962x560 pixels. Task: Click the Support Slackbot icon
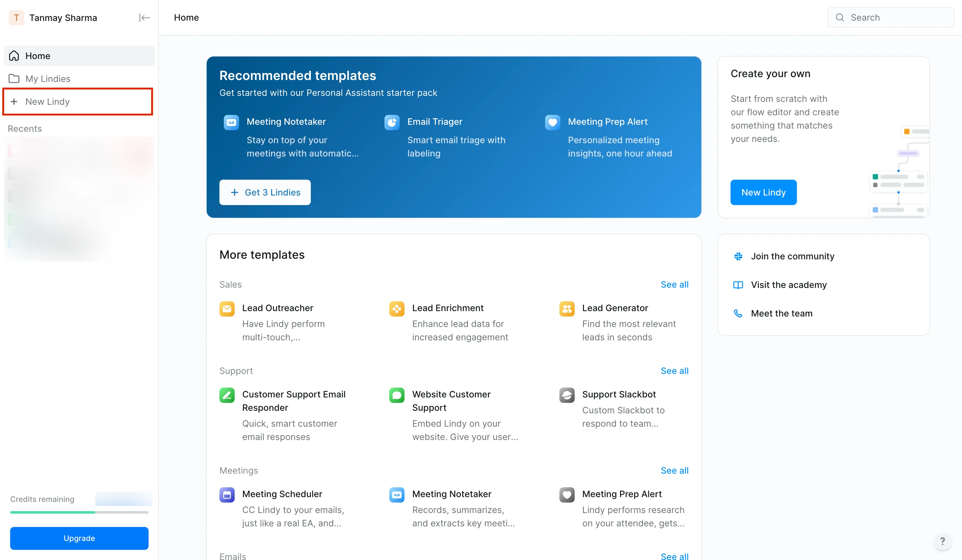click(566, 395)
